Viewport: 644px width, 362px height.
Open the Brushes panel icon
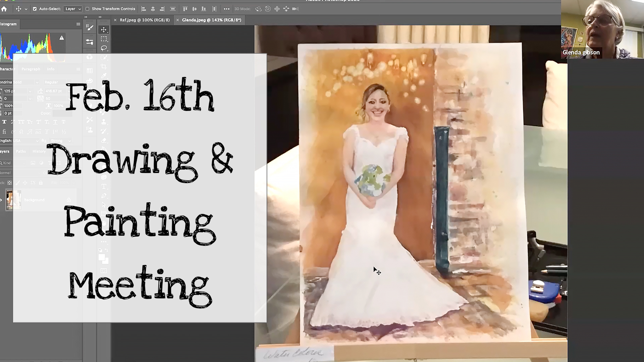tap(90, 42)
